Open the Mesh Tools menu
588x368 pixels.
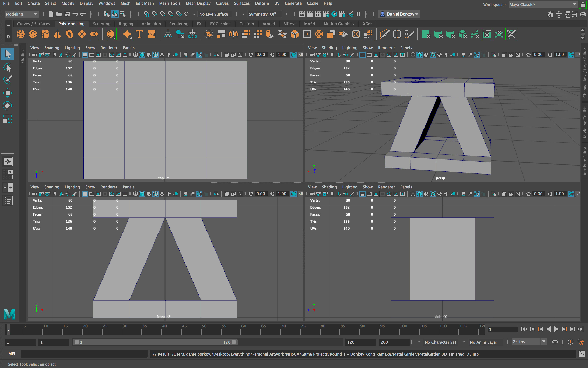point(170,3)
